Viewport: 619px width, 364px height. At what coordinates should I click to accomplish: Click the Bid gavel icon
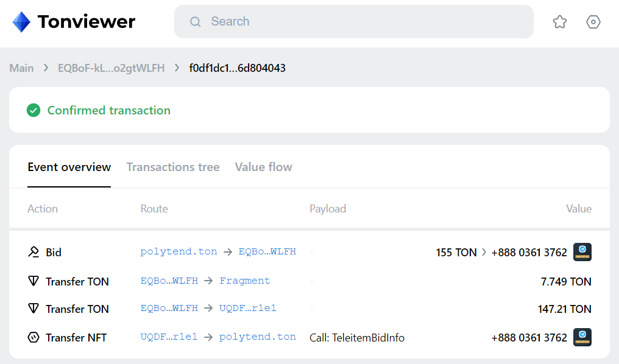coord(34,252)
